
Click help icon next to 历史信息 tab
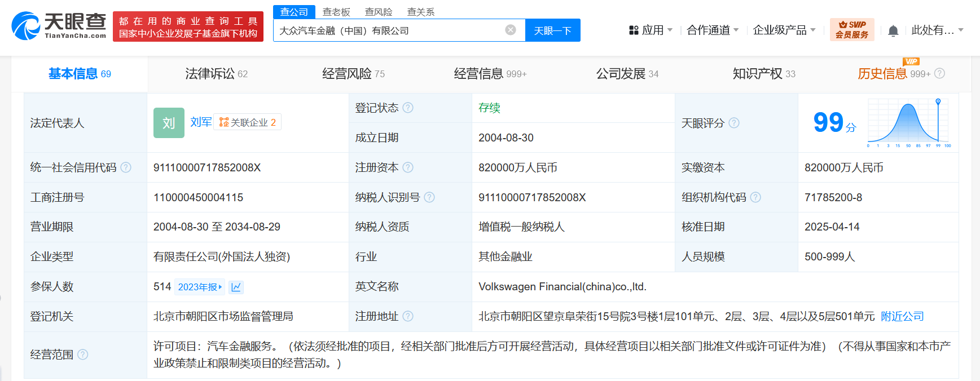point(939,73)
